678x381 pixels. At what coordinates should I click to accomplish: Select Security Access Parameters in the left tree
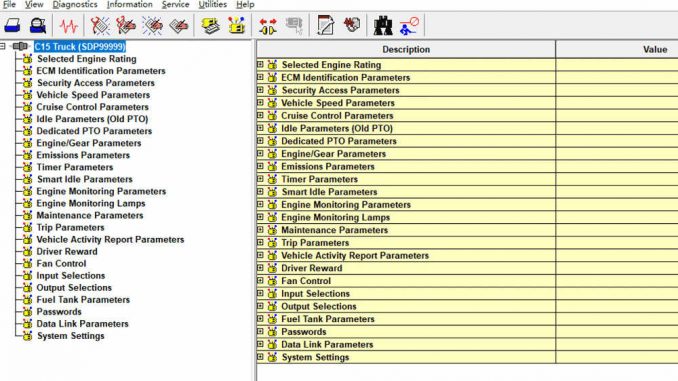click(x=96, y=83)
